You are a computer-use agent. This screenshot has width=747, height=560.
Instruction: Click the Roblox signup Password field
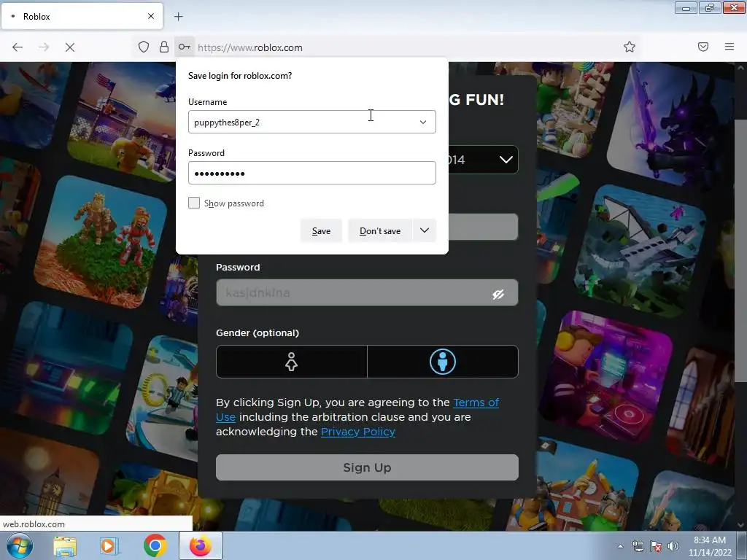pyautogui.click(x=367, y=292)
